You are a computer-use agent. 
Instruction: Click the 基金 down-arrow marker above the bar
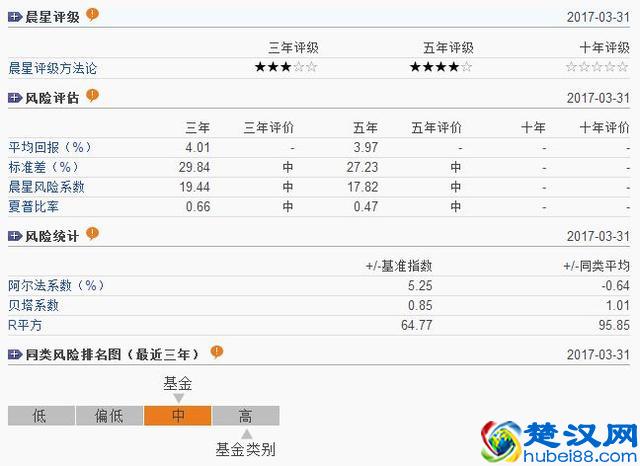click(178, 398)
